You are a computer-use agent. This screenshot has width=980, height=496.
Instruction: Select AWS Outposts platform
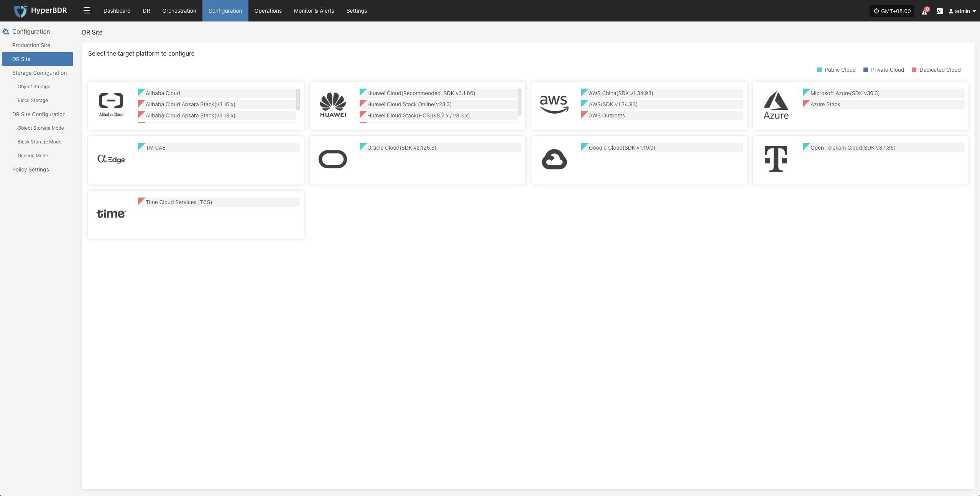point(662,115)
